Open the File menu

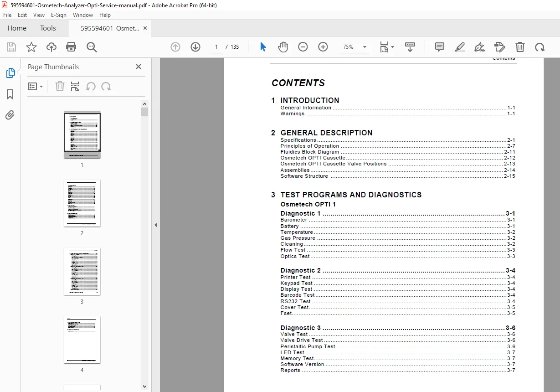[7, 15]
